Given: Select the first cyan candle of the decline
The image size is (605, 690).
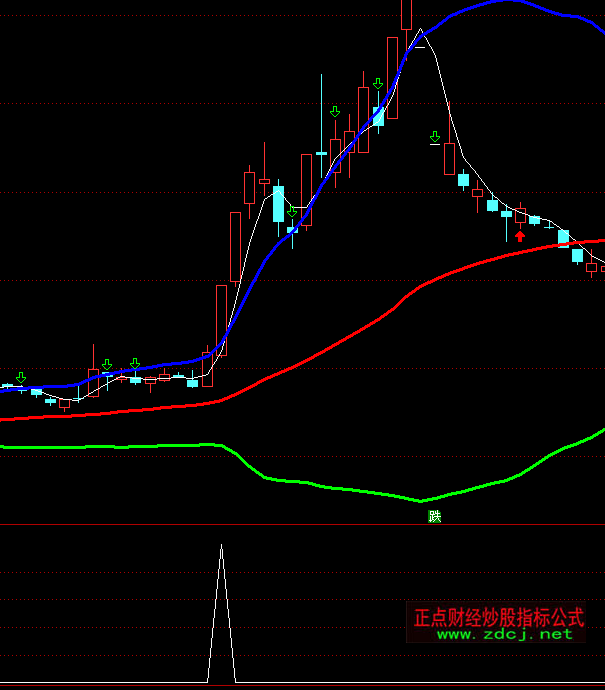Looking at the screenshot, I should pos(463,180).
